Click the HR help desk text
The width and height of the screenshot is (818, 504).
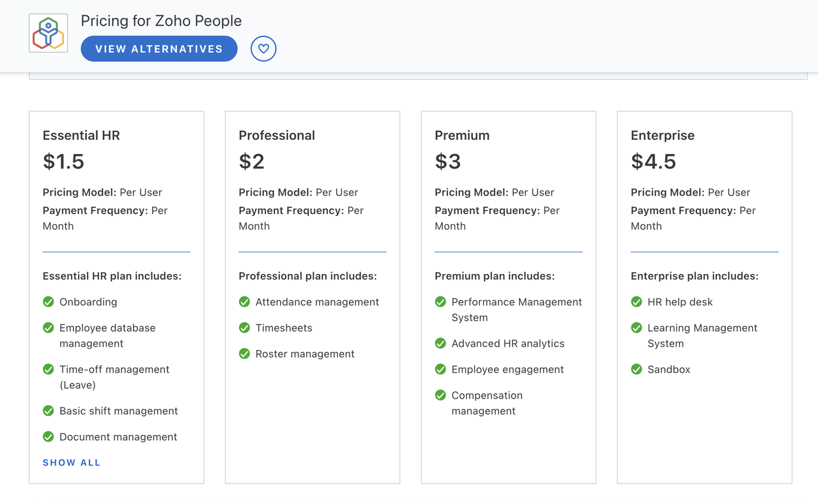[x=680, y=302]
